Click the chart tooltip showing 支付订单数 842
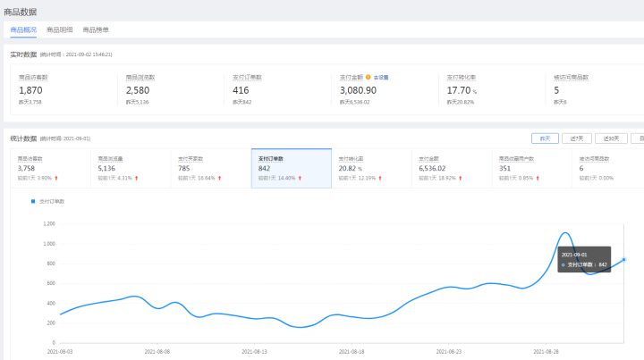Screen dimensions: 644x360 tap(584, 260)
